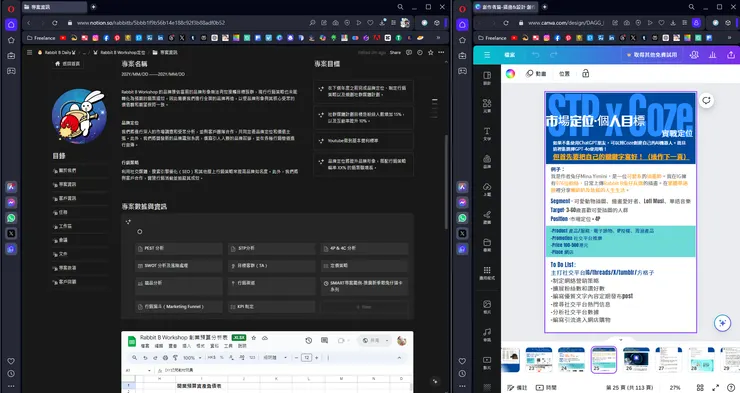740x393 pixels.
Task: Select Canva page thumbnail 24
Action: pos(571,360)
